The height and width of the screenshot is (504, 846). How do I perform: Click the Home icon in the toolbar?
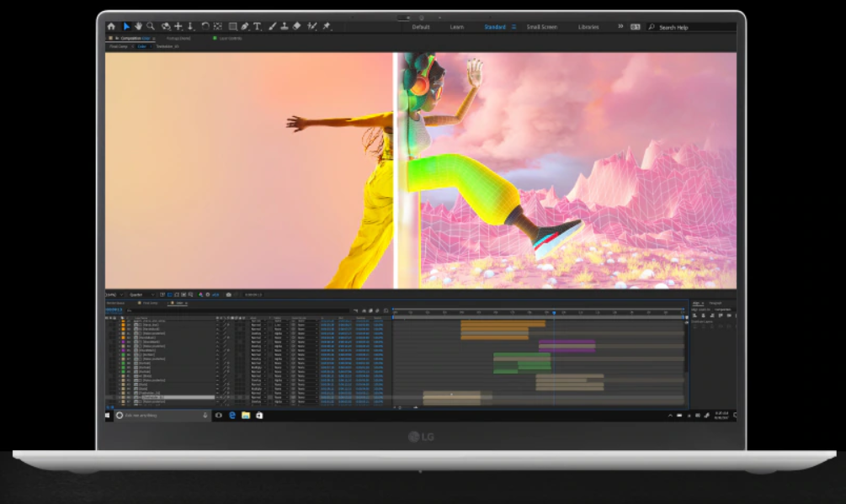111,26
